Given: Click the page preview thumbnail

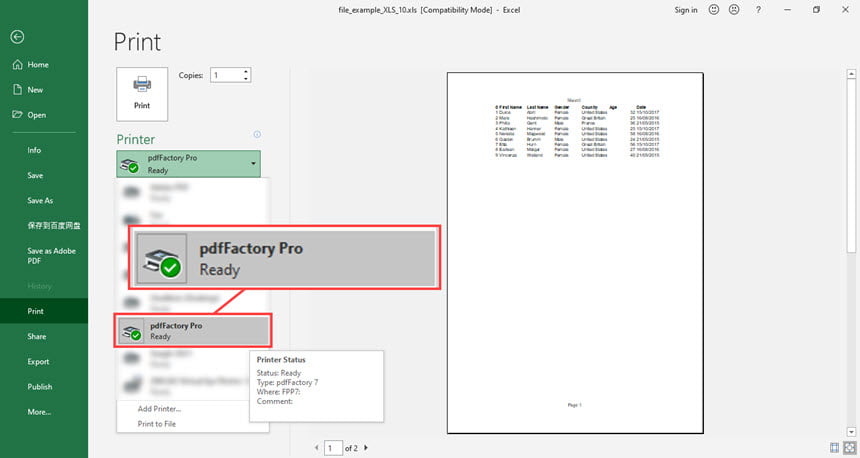Looking at the screenshot, I should point(575,253).
